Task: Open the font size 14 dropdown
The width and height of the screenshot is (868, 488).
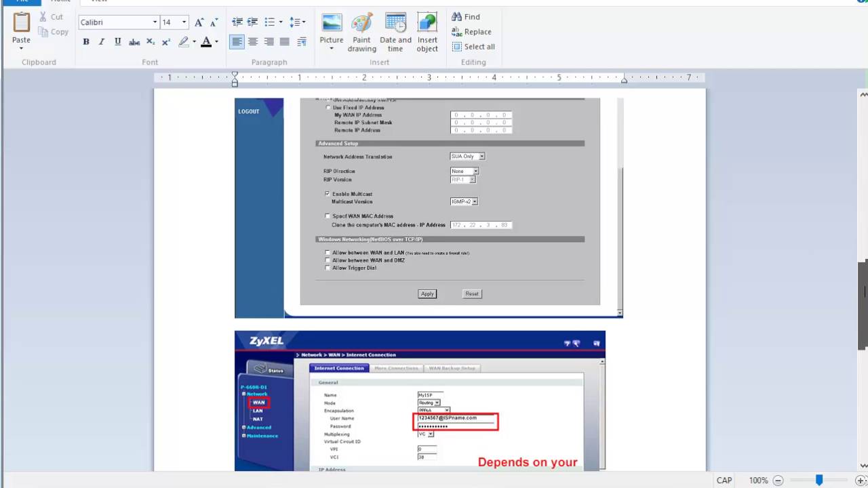Action: tap(184, 22)
